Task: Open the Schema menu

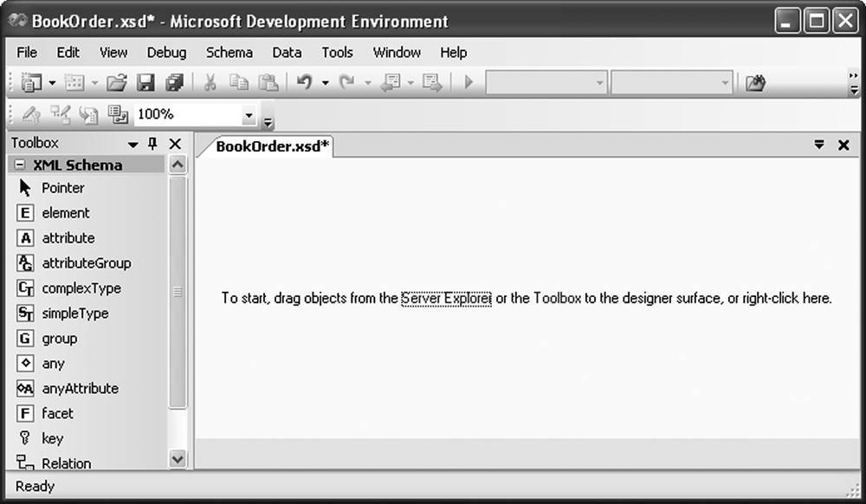Action: coord(229,53)
